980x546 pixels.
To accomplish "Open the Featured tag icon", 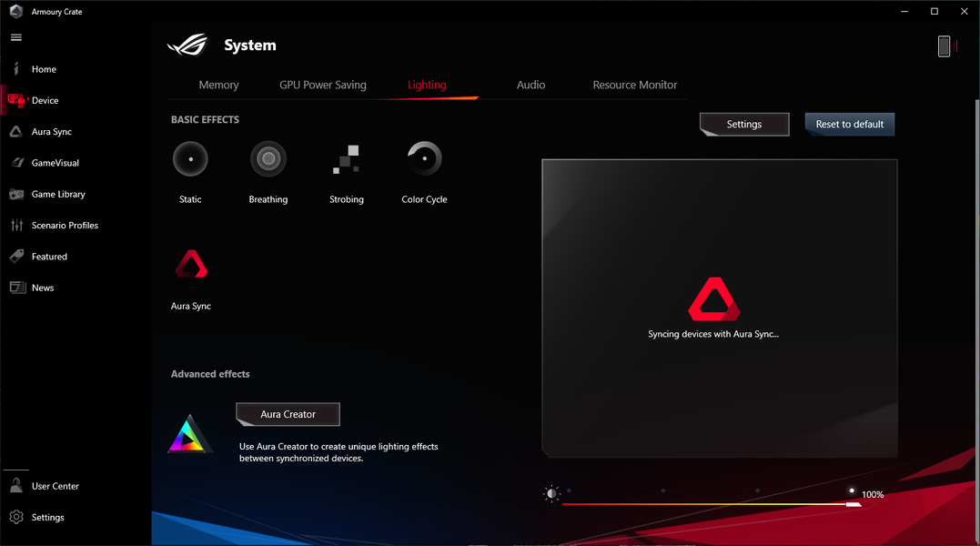I will pos(17,256).
